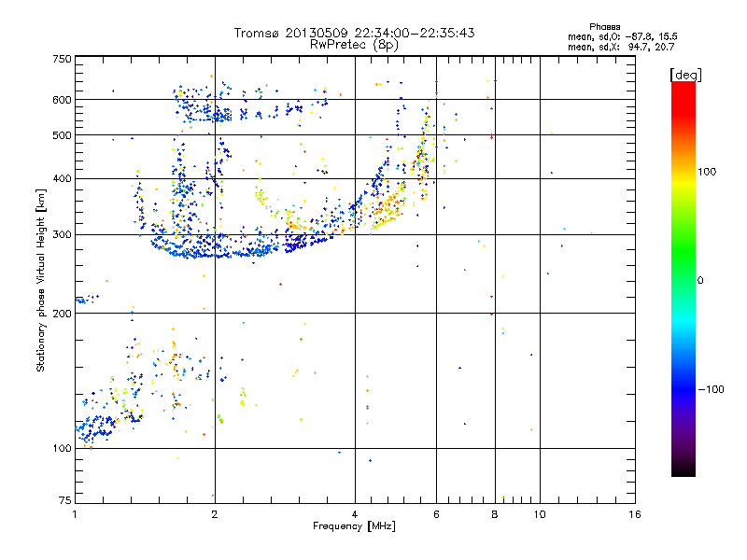The image size is (747, 560).
Task: Click the 'Frequency [MHz]' axis label
Action: pyautogui.click(x=354, y=526)
